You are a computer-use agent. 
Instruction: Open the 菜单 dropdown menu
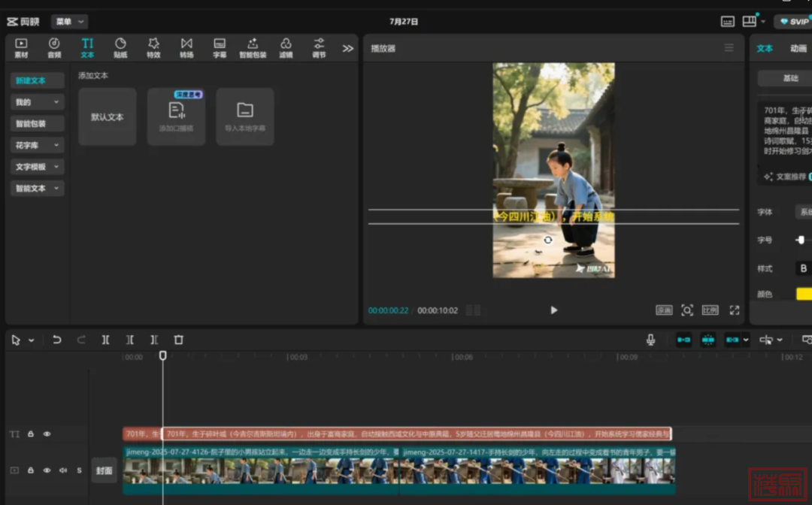(x=69, y=22)
